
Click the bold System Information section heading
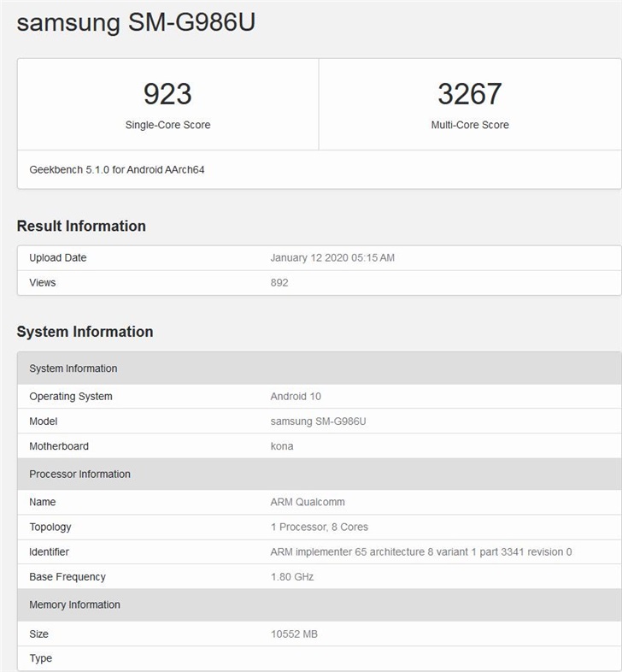[x=85, y=332]
